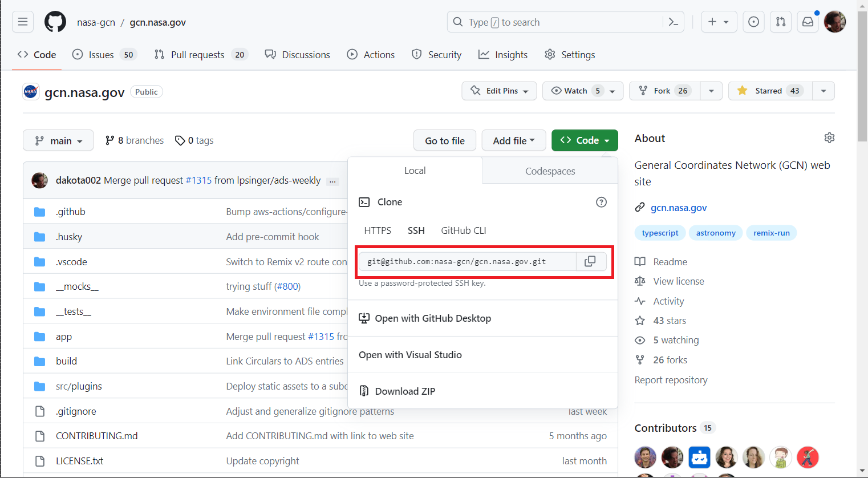Click dakota002 commit author avatar
This screenshot has width=868, height=478.
pos(39,180)
